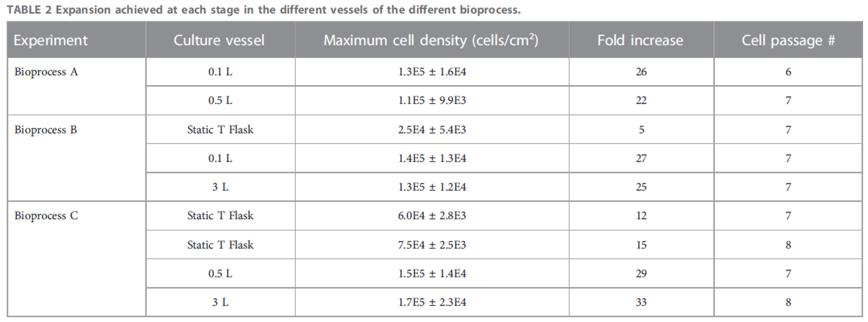
Task: Click cell passage value 6
Action: (x=788, y=72)
